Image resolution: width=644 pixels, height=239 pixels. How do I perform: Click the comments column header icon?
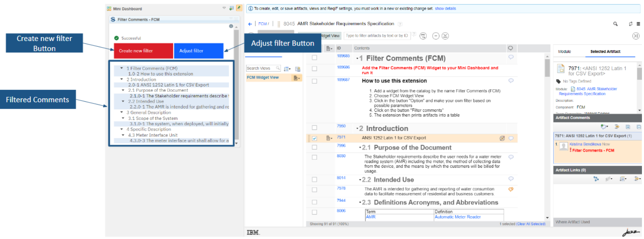[511, 48]
